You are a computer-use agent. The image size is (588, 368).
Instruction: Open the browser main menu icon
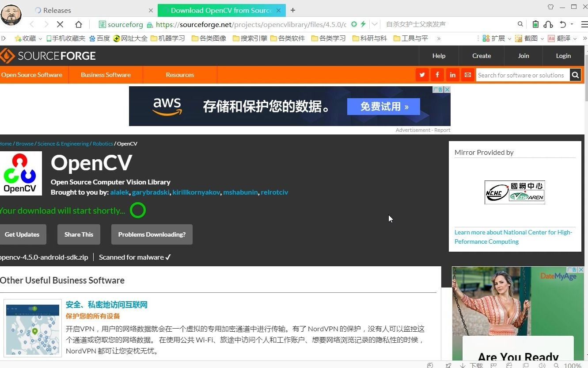pos(584,24)
